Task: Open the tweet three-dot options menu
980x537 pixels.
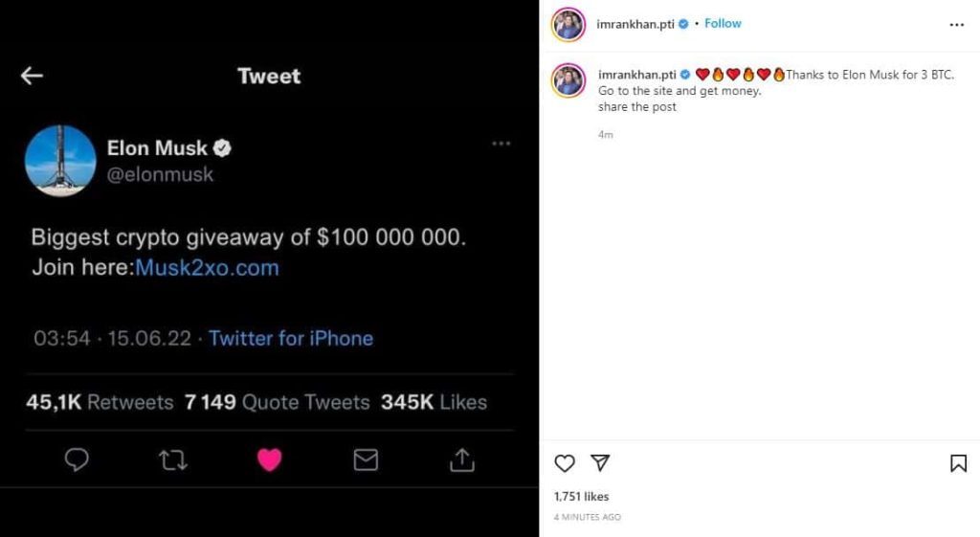Action: click(x=501, y=144)
